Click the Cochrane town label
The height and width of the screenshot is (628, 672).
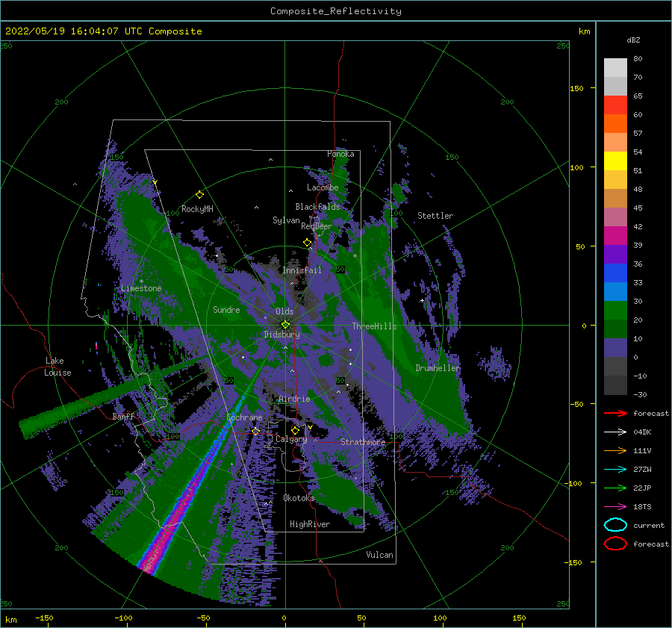(244, 417)
